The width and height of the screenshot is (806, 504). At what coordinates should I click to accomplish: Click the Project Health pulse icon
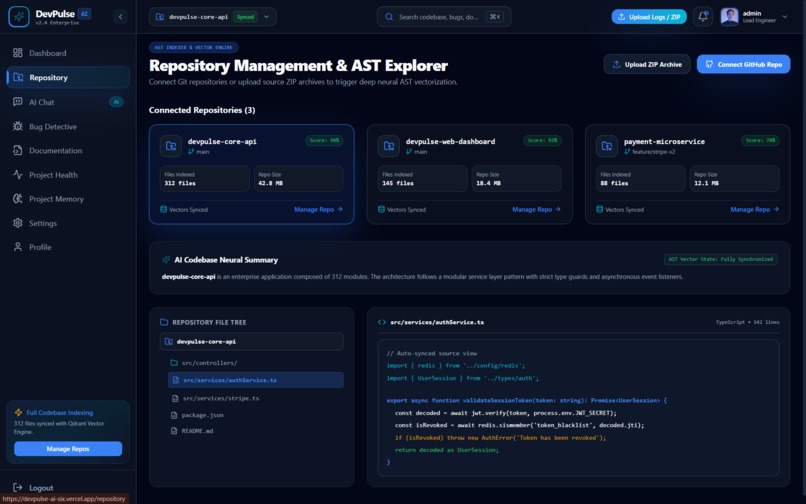coord(17,174)
